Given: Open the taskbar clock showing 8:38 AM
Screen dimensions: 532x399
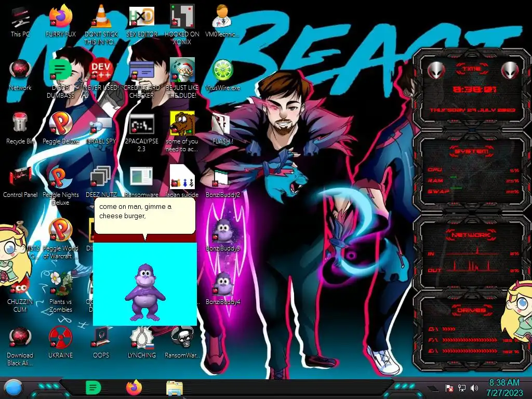Looking at the screenshot, I should click(x=504, y=388).
